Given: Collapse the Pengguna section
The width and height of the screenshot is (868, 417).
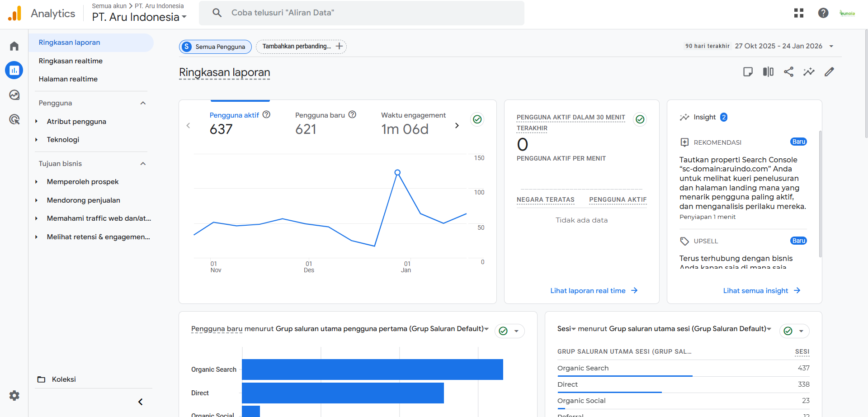Looking at the screenshot, I should [x=143, y=103].
